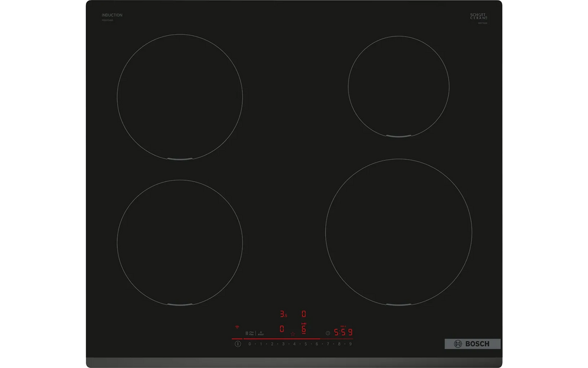Set power level to 0 on slider
588x368 pixels.
click(249, 344)
